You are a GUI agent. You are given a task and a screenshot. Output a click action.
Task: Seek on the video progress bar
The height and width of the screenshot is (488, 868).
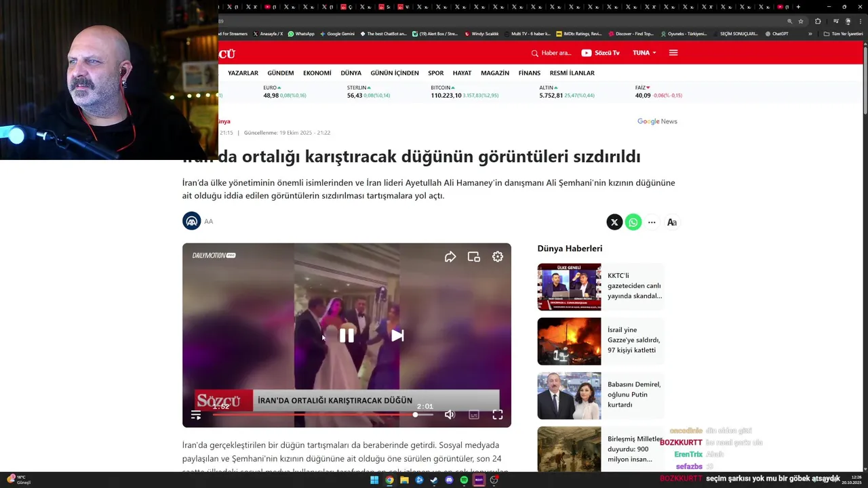pyautogui.click(x=323, y=415)
